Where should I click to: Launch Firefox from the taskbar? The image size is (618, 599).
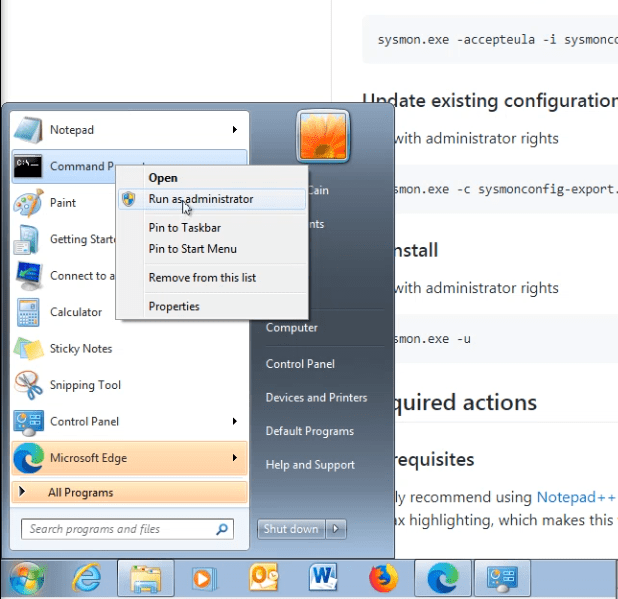[x=382, y=578]
